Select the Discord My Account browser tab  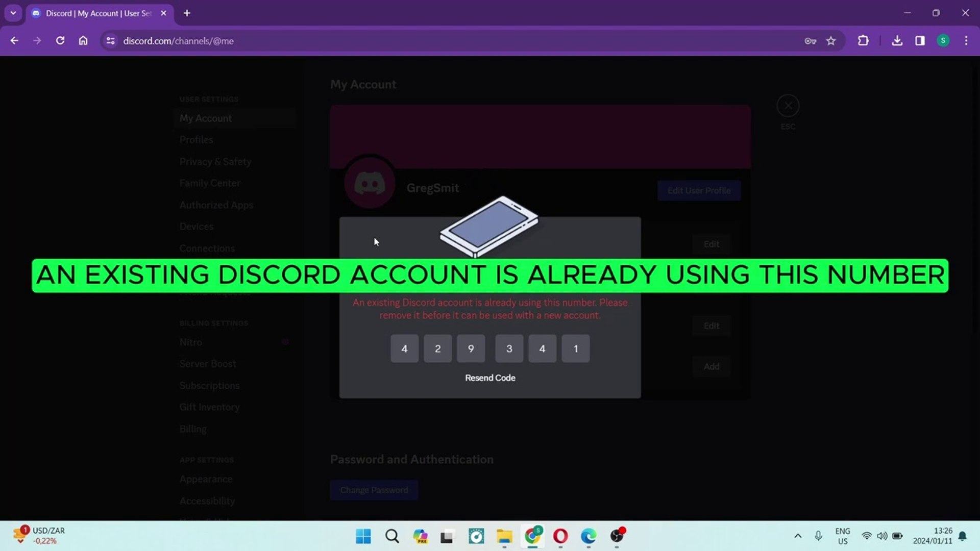point(92,13)
